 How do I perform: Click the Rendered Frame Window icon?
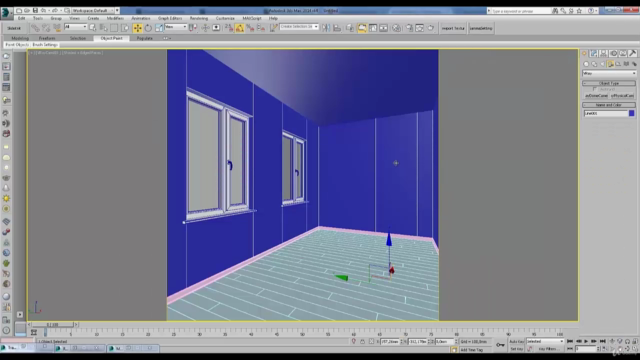click(x=420, y=28)
